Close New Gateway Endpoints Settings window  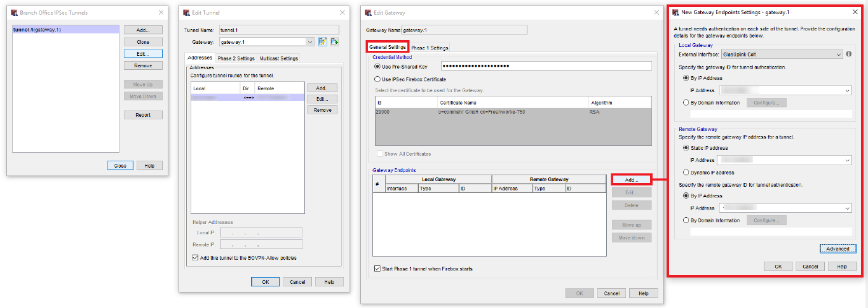pyautogui.click(x=854, y=12)
